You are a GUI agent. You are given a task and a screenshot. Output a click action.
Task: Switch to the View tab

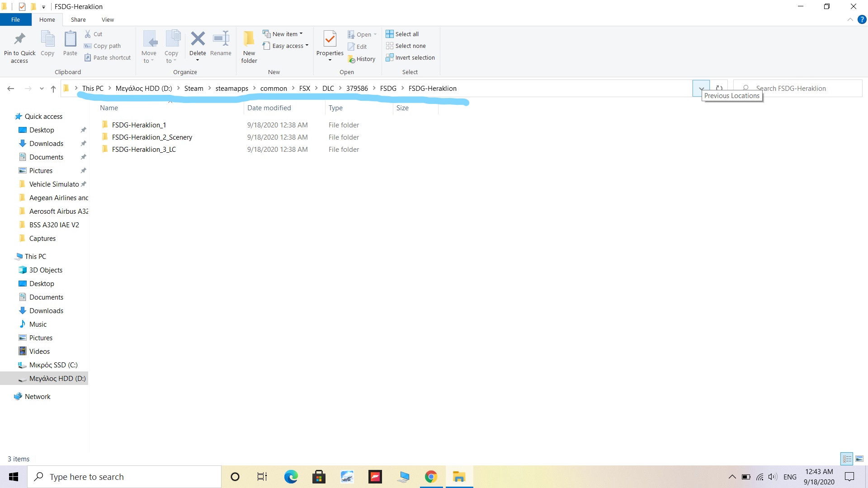(x=108, y=19)
